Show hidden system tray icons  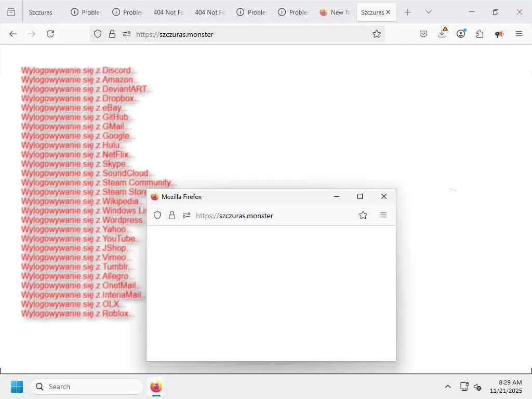448,387
